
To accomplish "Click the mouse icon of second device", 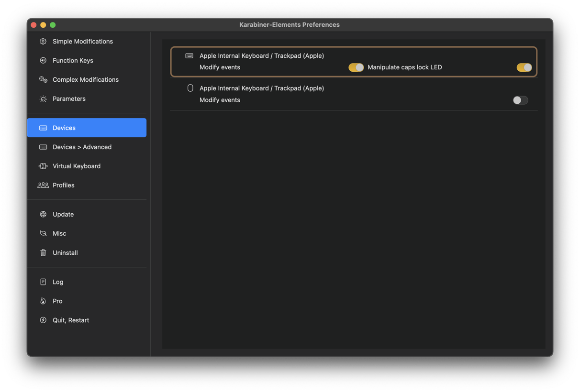I will pos(190,88).
